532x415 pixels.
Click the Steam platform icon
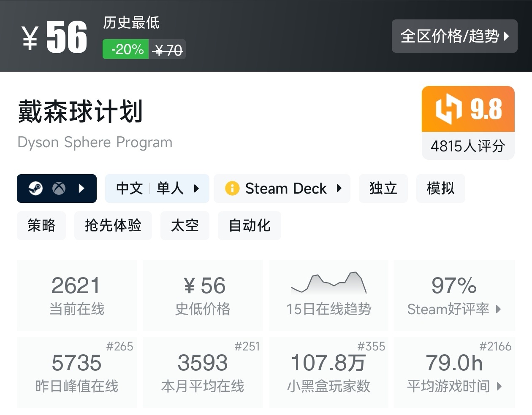[35, 188]
